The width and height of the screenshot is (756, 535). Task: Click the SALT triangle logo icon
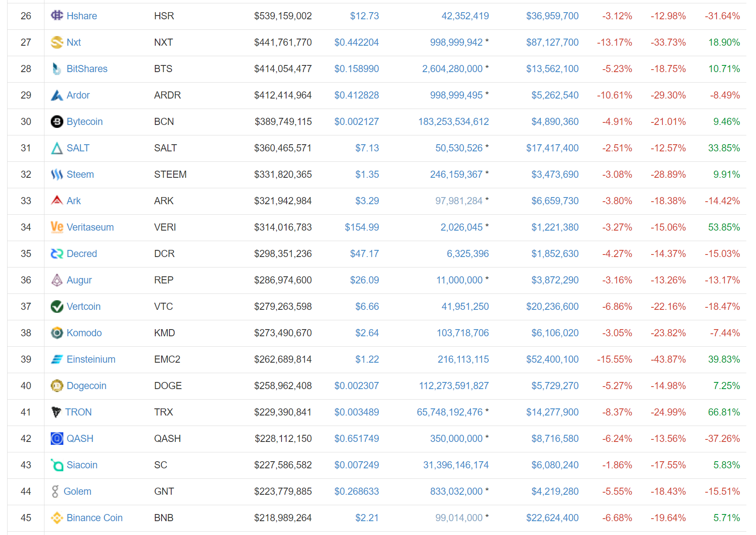57,148
